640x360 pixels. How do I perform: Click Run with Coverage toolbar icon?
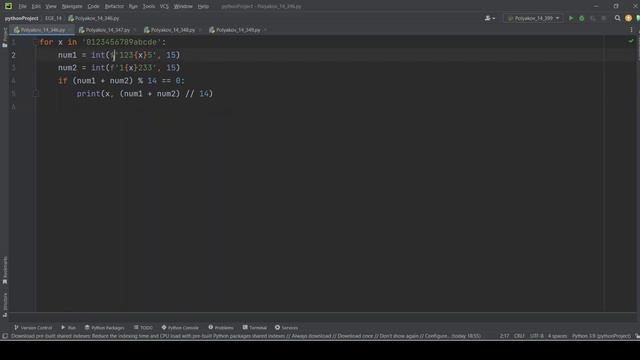pos(593,18)
